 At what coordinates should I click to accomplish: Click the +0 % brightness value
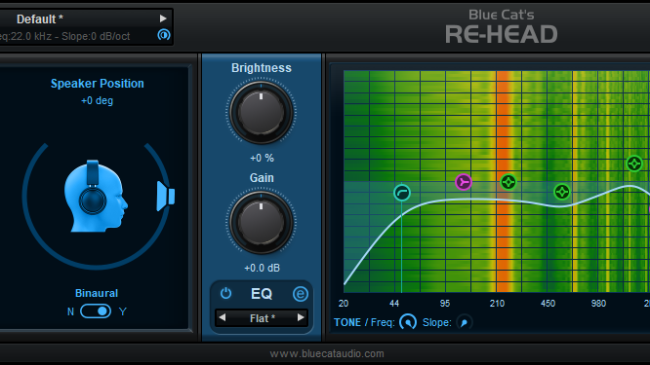coord(262,158)
